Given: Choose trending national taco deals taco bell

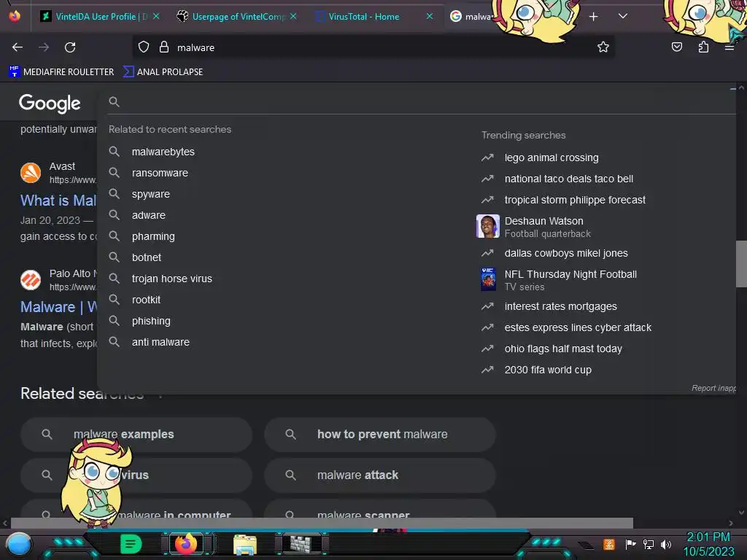Looking at the screenshot, I should pos(568,179).
